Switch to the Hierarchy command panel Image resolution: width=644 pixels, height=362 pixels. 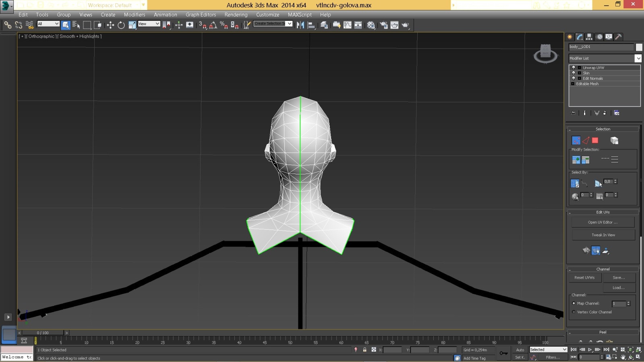pyautogui.click(x=589, y=37)
